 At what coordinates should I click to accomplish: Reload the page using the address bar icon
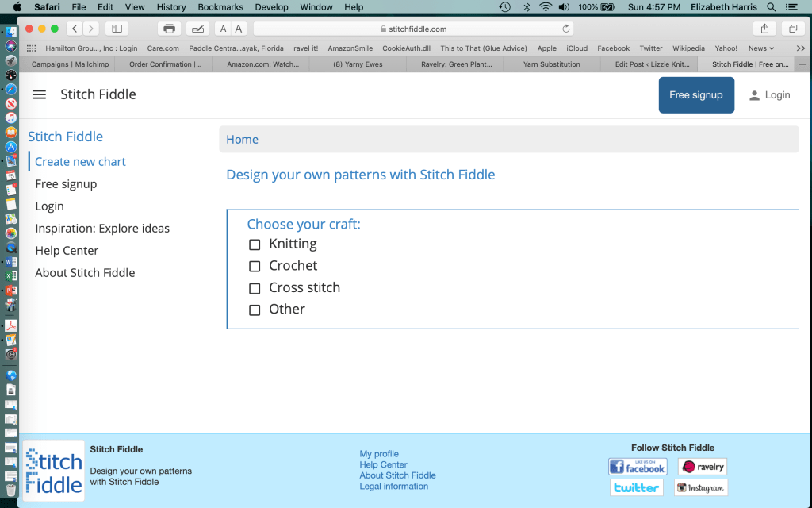566,29
